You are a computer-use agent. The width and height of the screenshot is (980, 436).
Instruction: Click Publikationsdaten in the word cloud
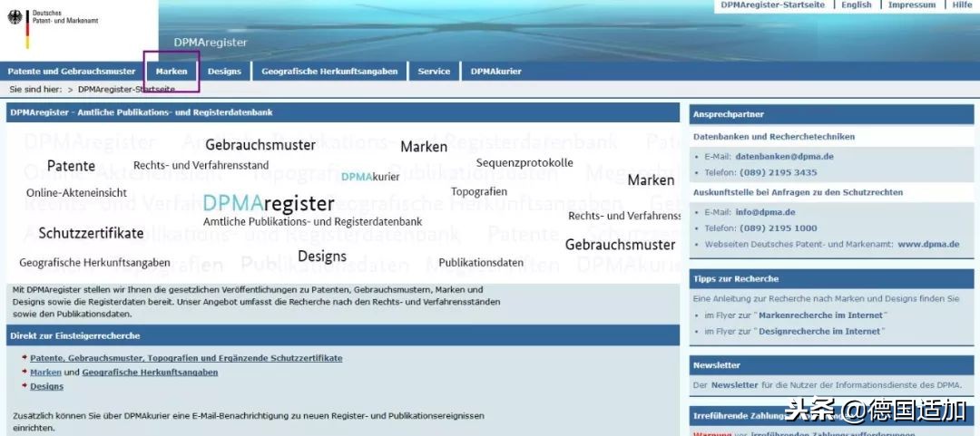point(481,262)
